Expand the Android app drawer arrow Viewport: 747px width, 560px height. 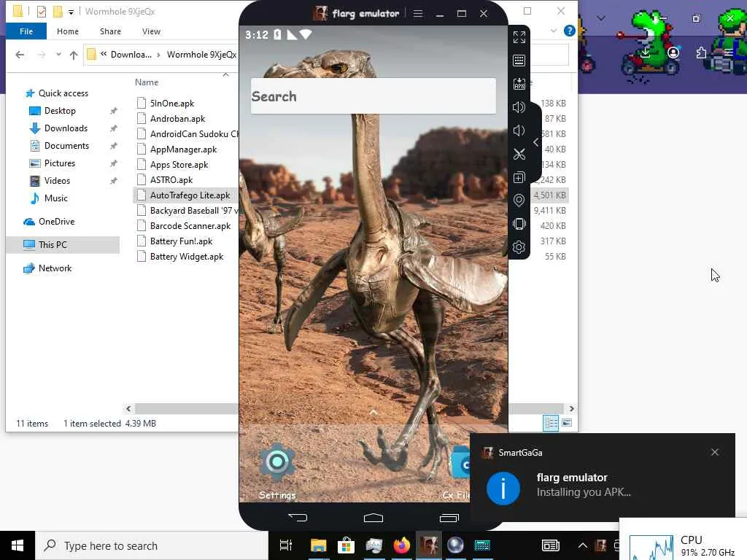click(373, 413)
